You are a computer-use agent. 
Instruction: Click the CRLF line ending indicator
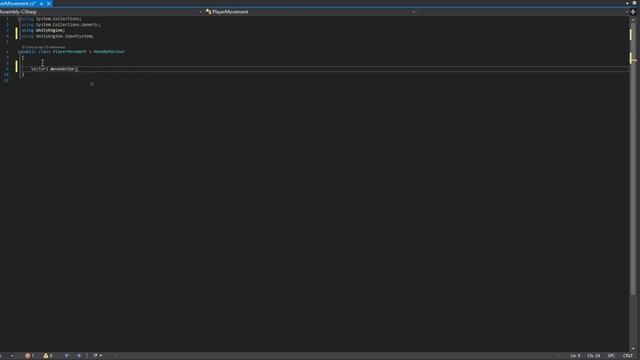coord(628,356)
